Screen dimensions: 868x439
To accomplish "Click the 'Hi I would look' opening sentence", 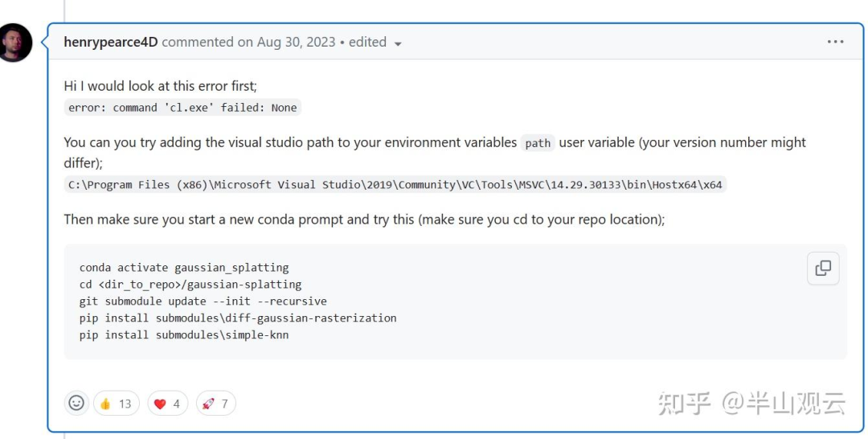I will 161,85.
